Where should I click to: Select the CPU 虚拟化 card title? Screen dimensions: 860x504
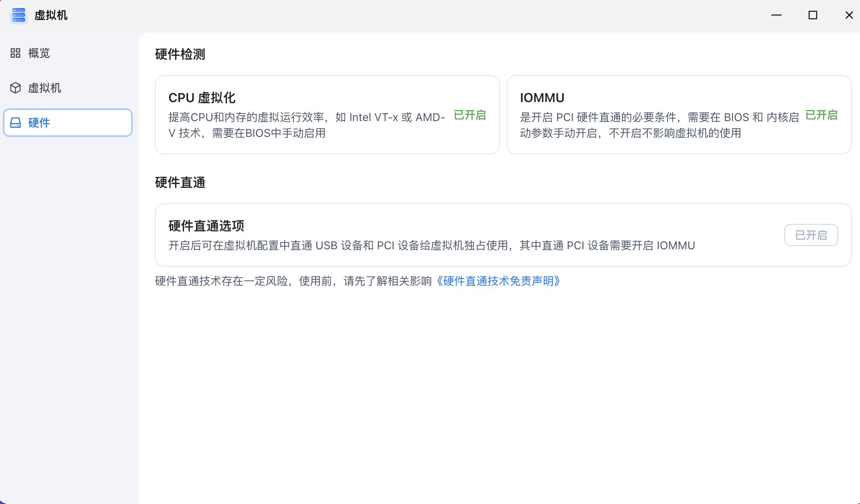point(202,98)
